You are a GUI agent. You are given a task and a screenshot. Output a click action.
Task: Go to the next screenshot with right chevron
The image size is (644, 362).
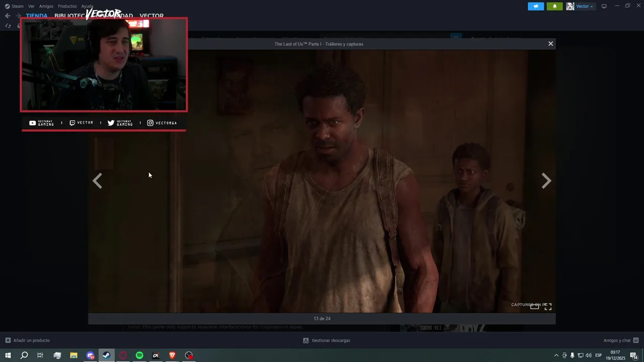546,180
